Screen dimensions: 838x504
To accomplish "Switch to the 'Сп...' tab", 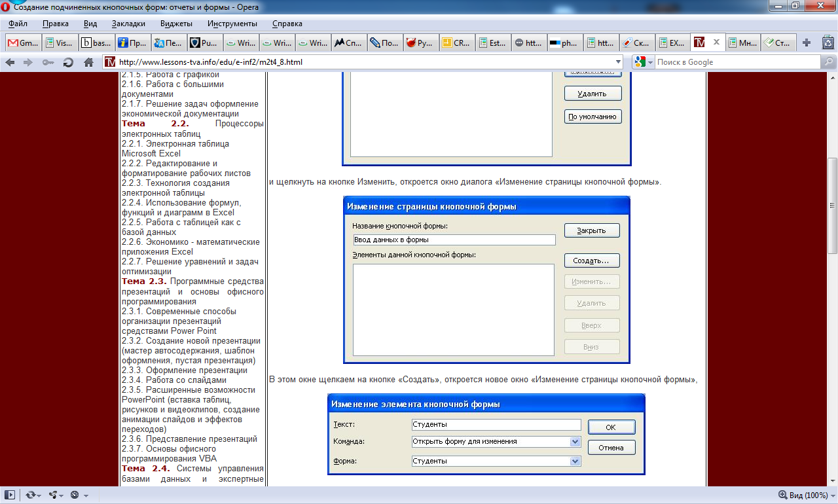I will click(349, 43).
